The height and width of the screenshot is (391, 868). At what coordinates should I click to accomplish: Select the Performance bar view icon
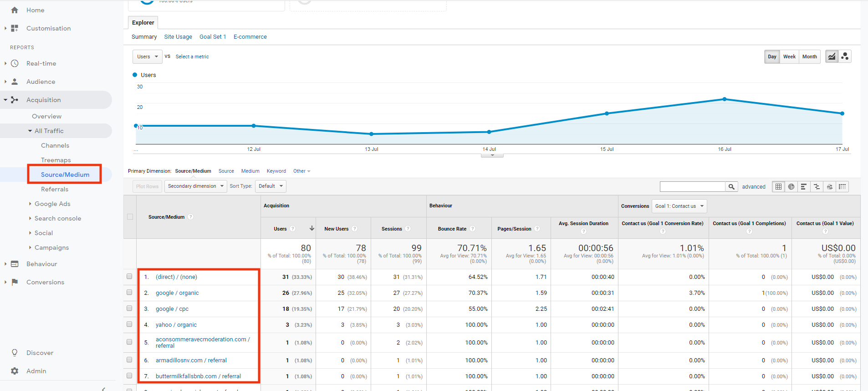[x=804, y=186]
